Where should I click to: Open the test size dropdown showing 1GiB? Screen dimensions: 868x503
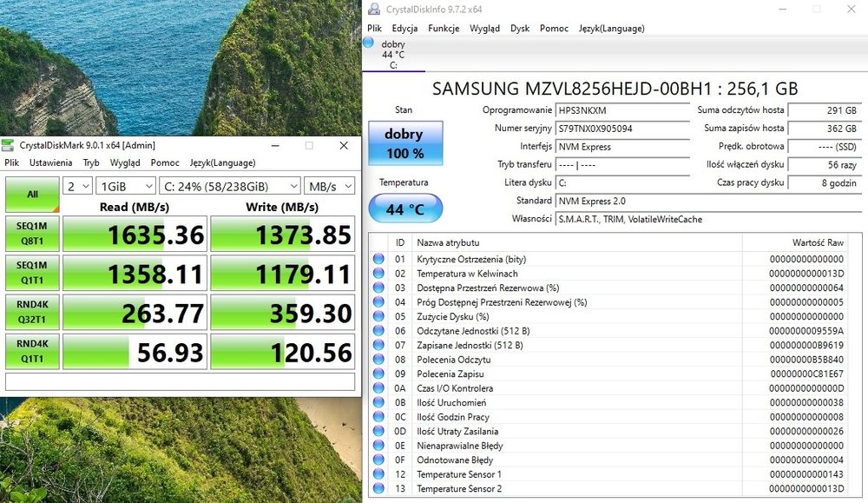point(126,186)
